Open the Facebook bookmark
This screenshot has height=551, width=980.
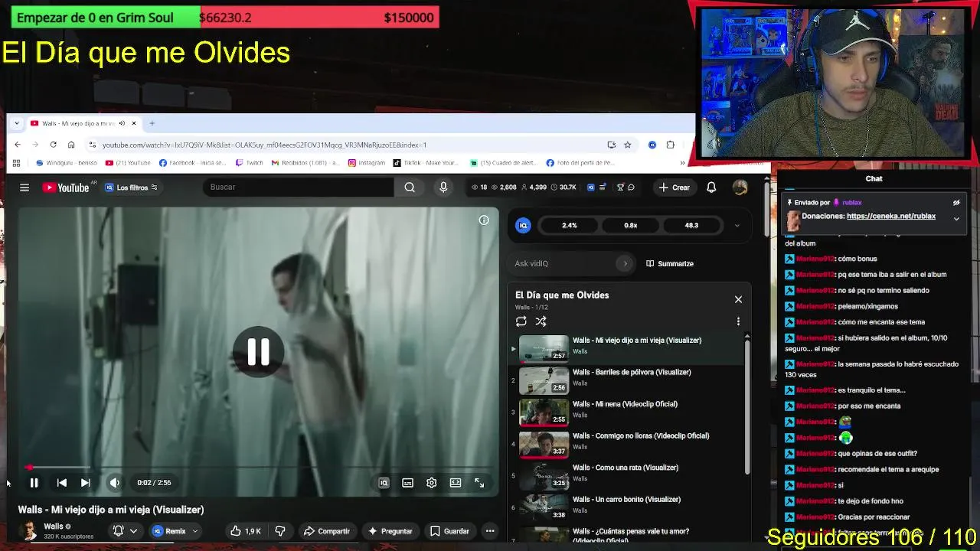(192, 163)
